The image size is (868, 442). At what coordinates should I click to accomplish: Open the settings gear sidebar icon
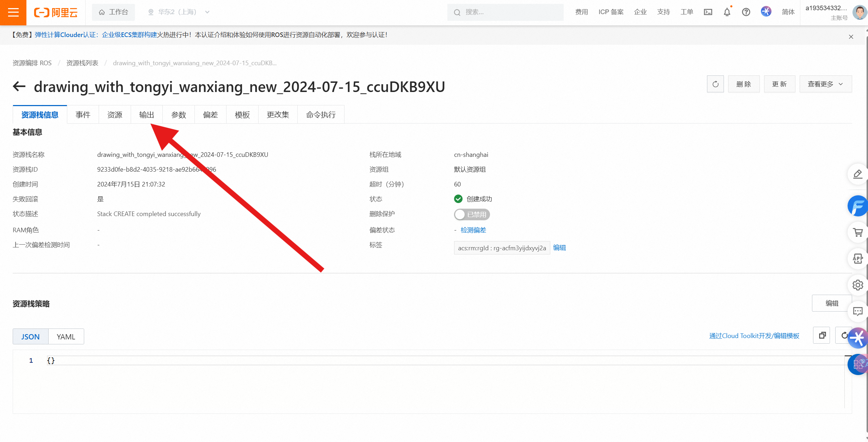(858, 285)
